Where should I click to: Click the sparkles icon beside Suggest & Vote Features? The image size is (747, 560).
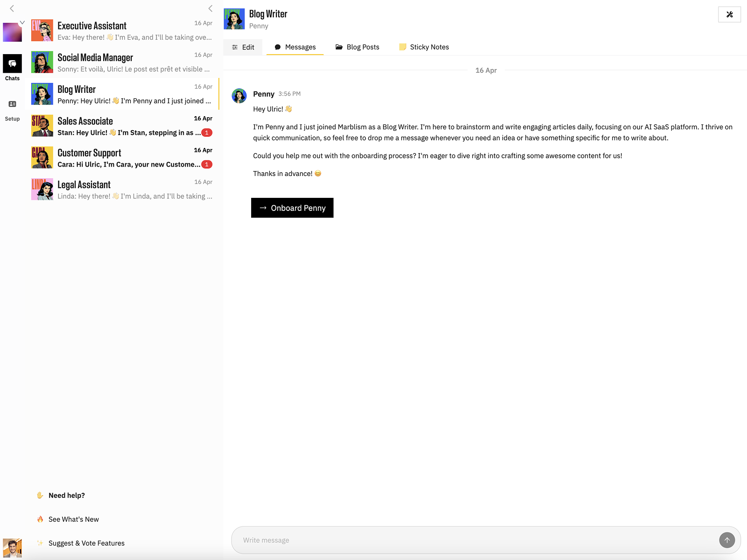39,543
